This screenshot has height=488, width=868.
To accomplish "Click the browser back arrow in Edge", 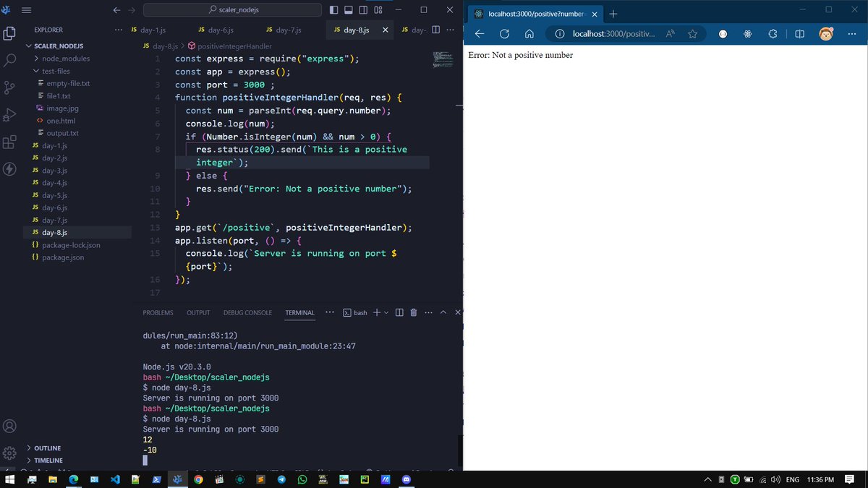I will coord(480,34).
